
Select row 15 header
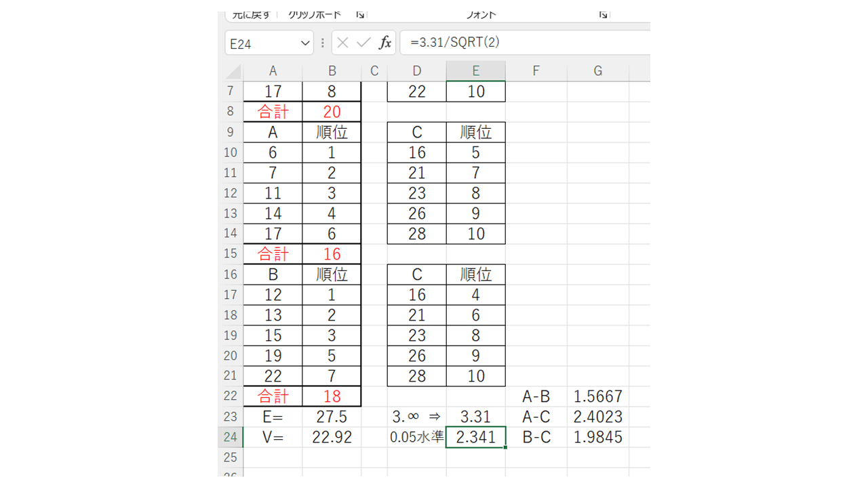[230, 253]
